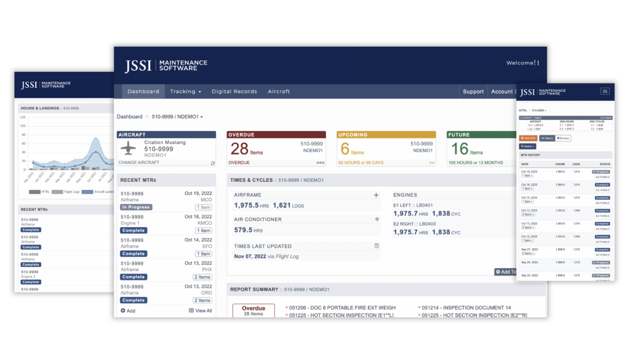
Task: Open the Search dropdown in mobile view
Action: pos(527,146)
